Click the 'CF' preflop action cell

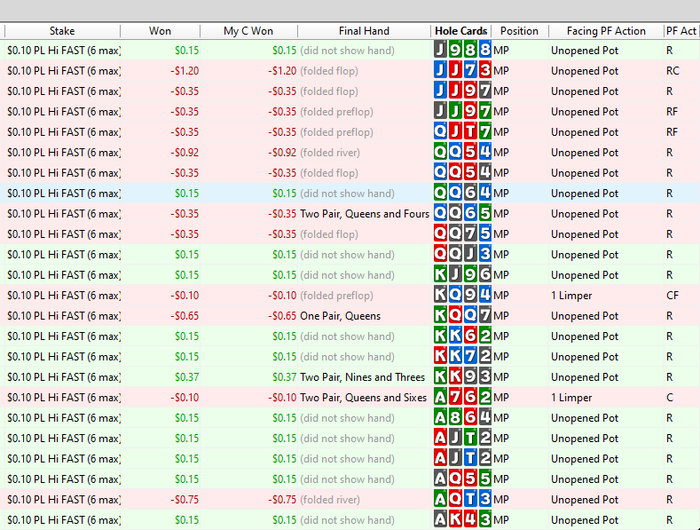tap(672, 295)
